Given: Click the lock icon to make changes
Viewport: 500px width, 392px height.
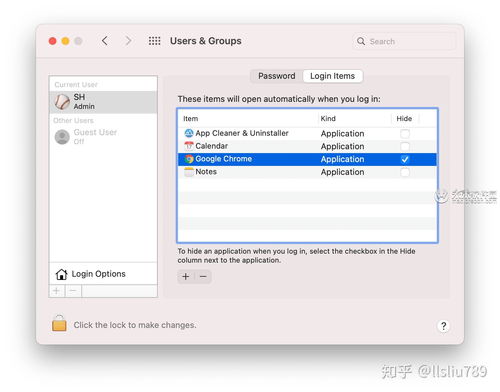Looking at the screenshot, I should coord(59,323).
